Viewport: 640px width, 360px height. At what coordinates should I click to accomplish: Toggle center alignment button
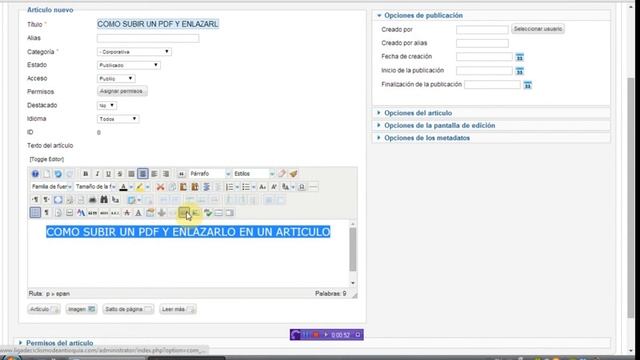142,174
